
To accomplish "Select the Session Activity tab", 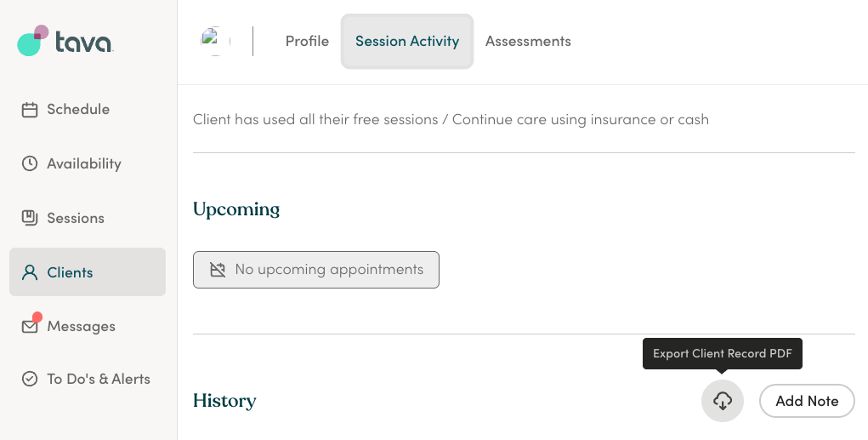I will tap(407, 42).
